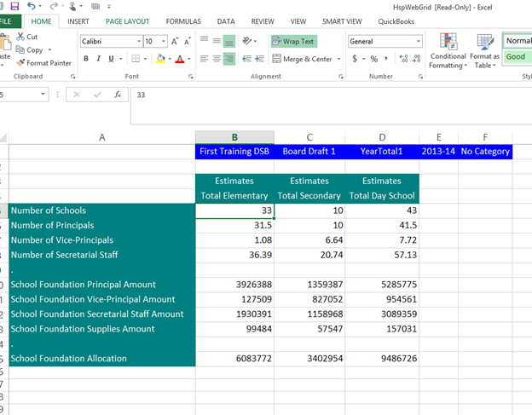The image size is (532, 415).
Task: Toggle italic formatting
Action: pyautogui.click(x=99, y=59)
